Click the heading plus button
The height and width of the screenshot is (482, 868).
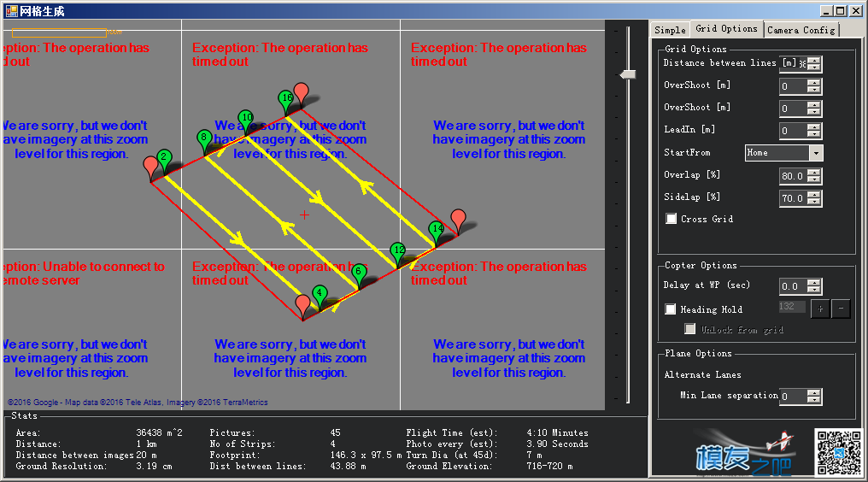tap(820, 309)
